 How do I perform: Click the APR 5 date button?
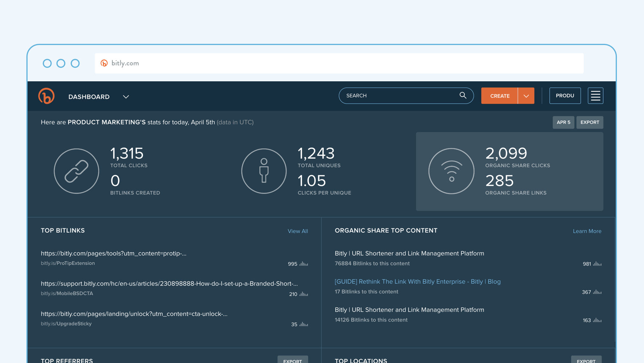click(x=563, y=122)
